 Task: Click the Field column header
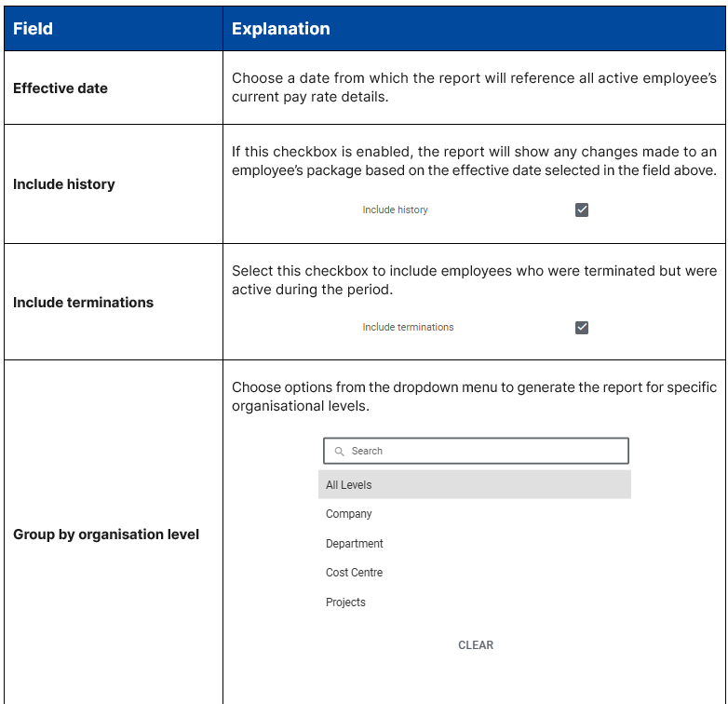pyautogui.click(x=34, y=29)
